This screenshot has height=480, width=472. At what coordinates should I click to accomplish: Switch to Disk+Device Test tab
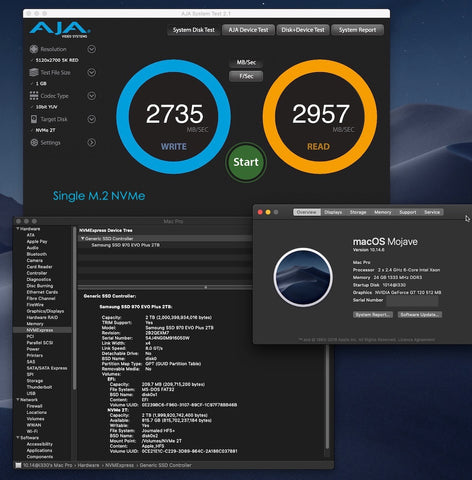point(303,30)
